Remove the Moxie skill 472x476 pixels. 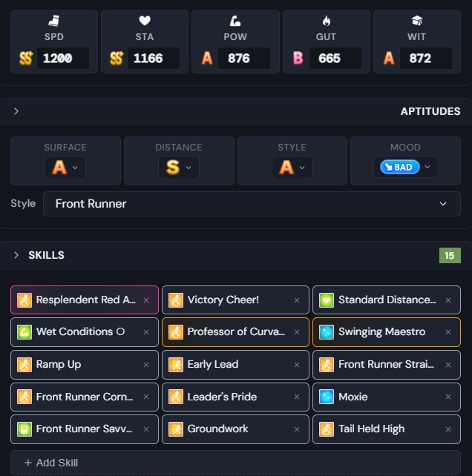(x=448, y=397)
